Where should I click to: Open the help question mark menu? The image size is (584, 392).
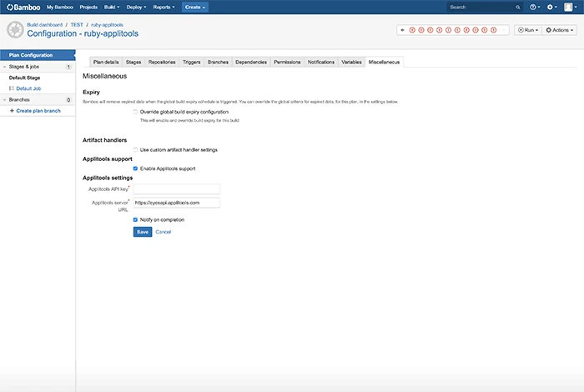click(x=535, y=7)
